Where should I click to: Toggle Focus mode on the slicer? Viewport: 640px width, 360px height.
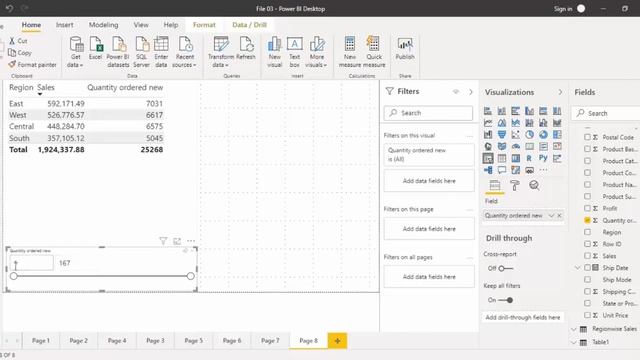click(x=177, y=241)
